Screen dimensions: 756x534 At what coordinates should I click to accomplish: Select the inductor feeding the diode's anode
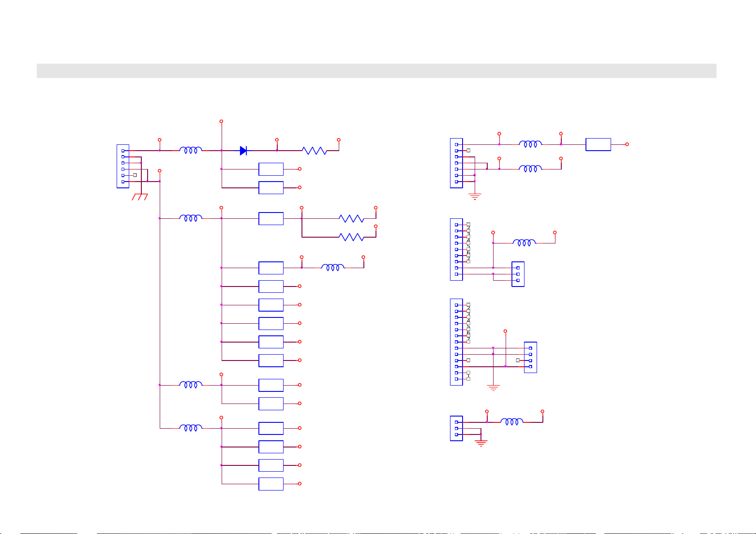click(191, 150)
